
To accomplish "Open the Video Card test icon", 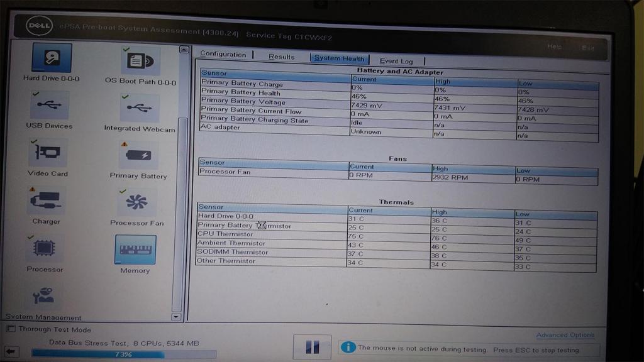I will (x=48, y=153).
